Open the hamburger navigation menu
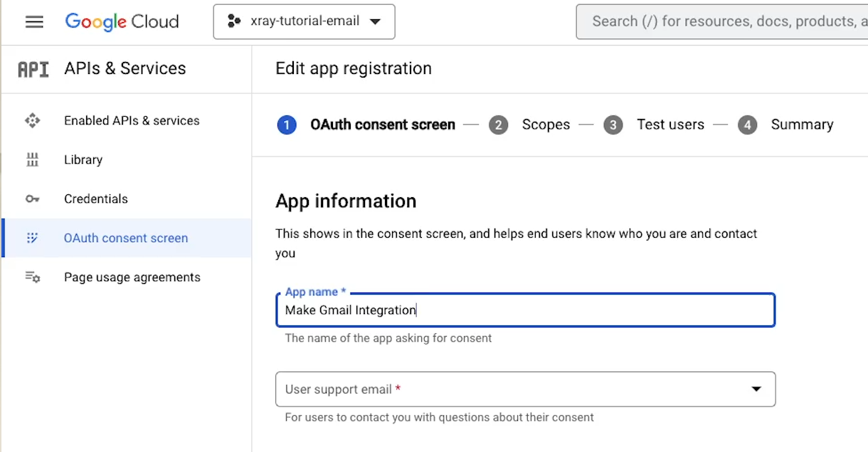 [x=34, y=22]
